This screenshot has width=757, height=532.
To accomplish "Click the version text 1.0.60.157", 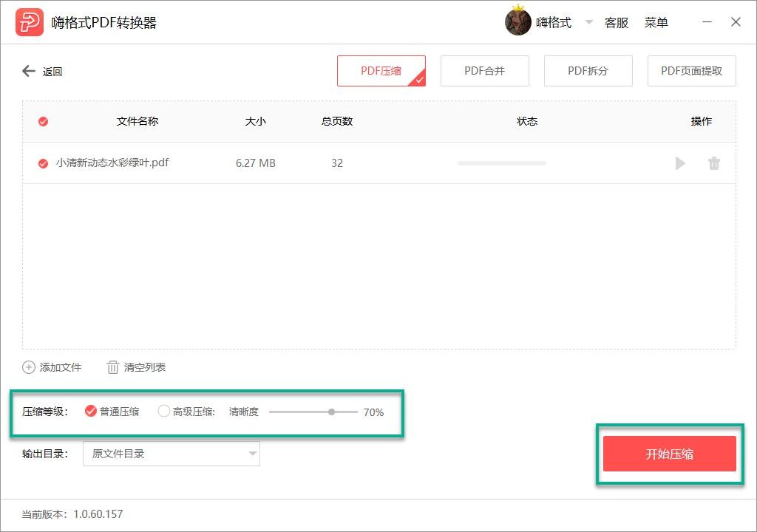I will [98, 514].
